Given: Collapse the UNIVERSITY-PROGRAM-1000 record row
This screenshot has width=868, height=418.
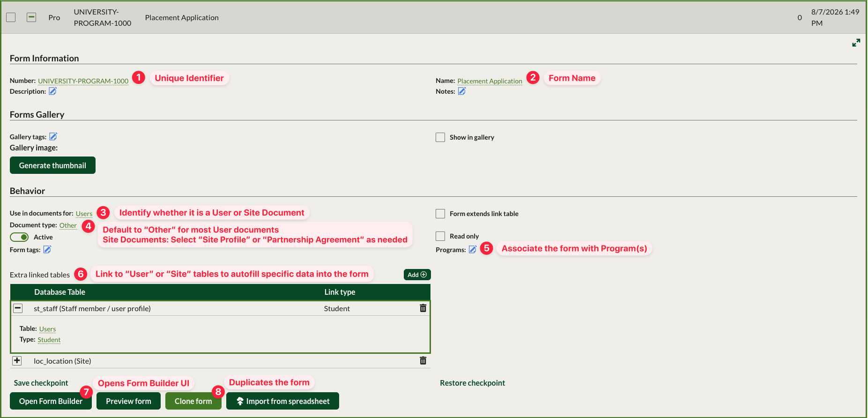Looking at the screenshot, I should [x=31, y=17].
